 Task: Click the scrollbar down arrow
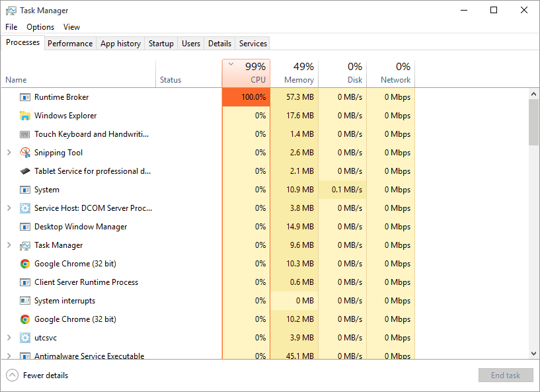pyautogui.click(x=533, y=353)
